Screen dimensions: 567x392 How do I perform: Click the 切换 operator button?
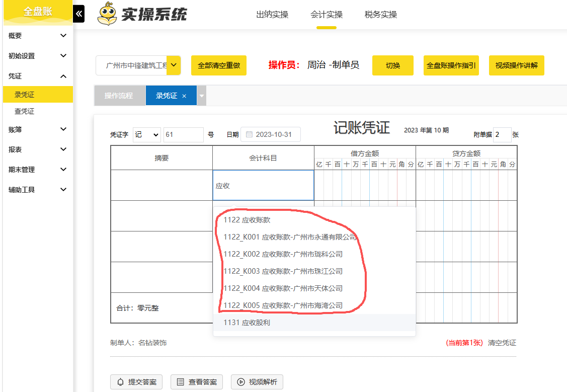(x=392, y=65)
